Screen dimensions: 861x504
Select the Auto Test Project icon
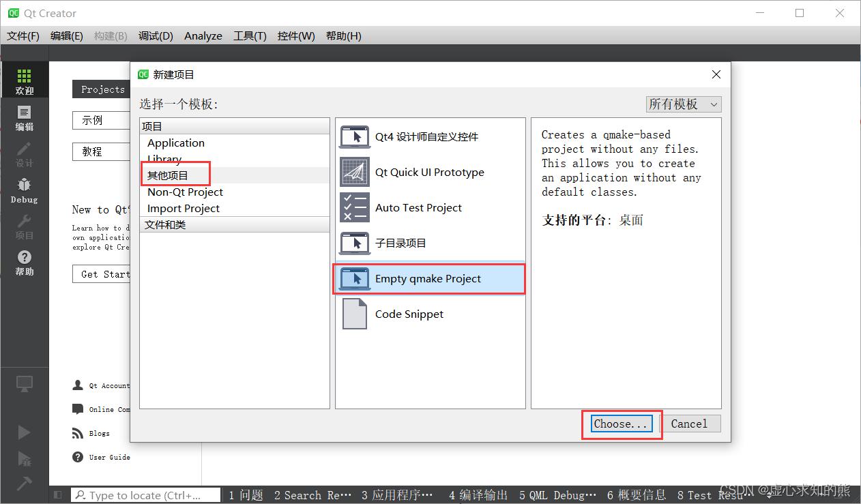pos(355,207)
